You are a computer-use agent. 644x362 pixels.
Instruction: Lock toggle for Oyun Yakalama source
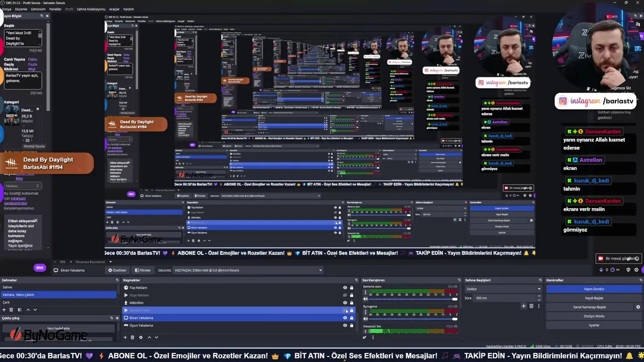(x=352, y=325)
